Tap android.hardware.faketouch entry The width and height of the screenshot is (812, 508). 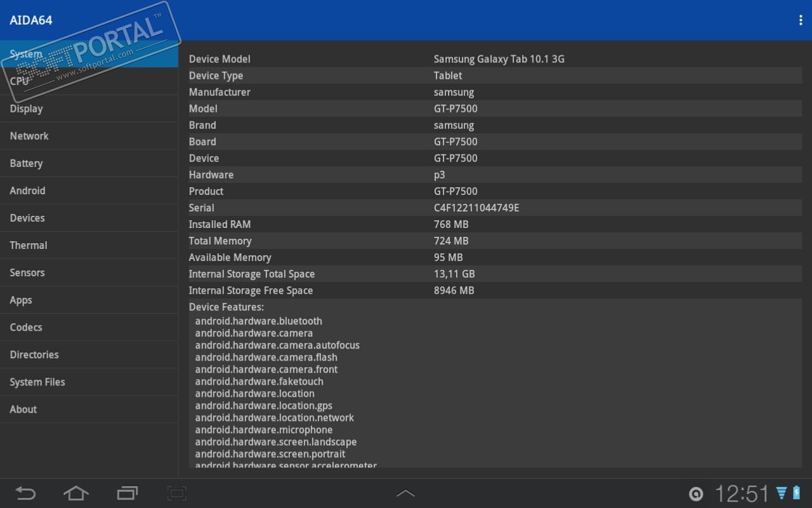259,382
